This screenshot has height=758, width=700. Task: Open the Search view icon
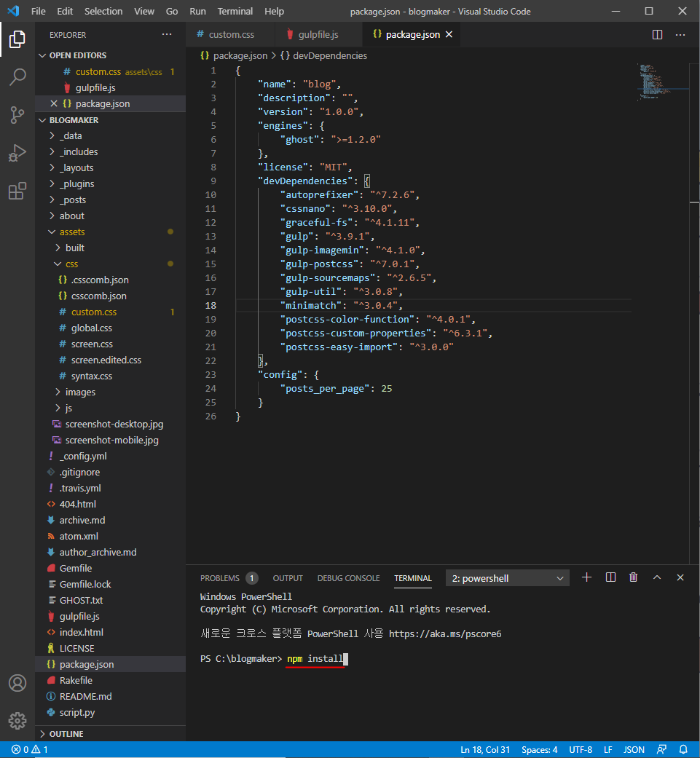[x=17, y=77]
